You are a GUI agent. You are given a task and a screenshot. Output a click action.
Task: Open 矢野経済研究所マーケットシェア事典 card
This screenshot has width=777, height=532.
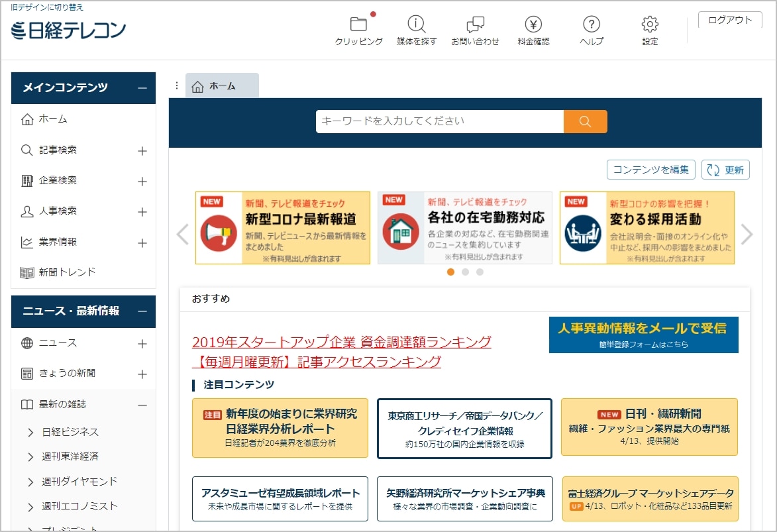[465, 499]
